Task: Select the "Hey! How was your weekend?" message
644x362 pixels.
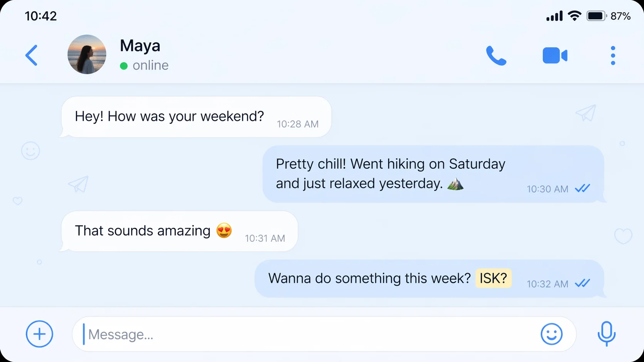Action: [x=169, y=116]
